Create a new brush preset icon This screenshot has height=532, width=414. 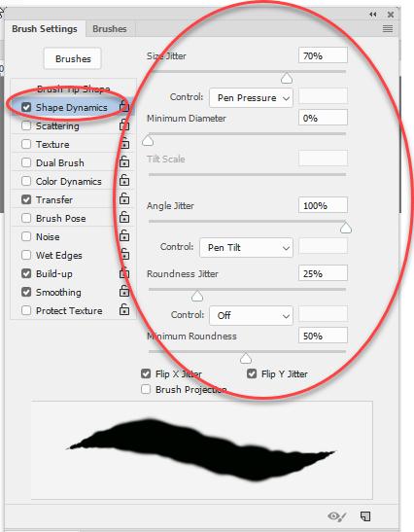coord(365,516)
